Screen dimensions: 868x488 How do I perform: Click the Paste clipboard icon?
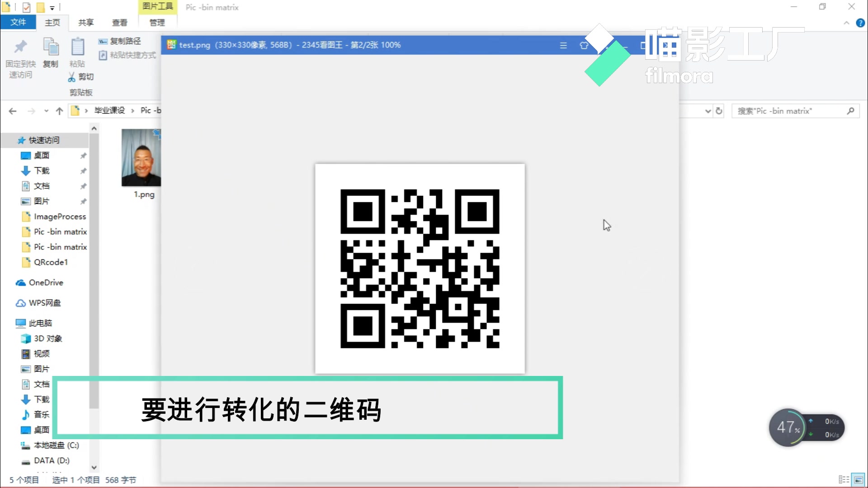click(x=77, y=47)
